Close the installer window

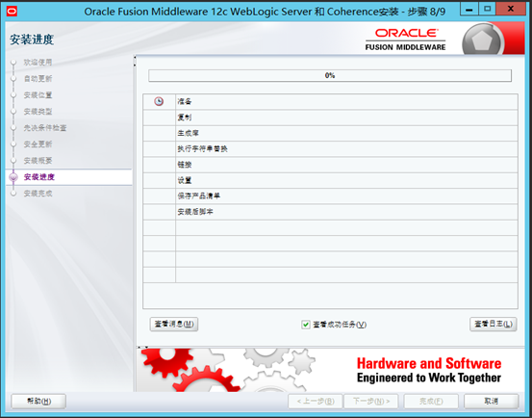coord(510,10)
